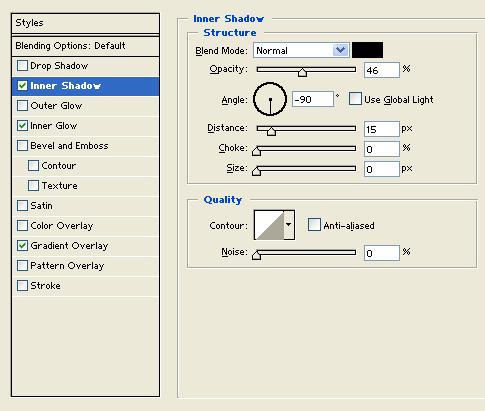
Task: Click the contour curve thumbnail
Action: (x=269, y=225)
